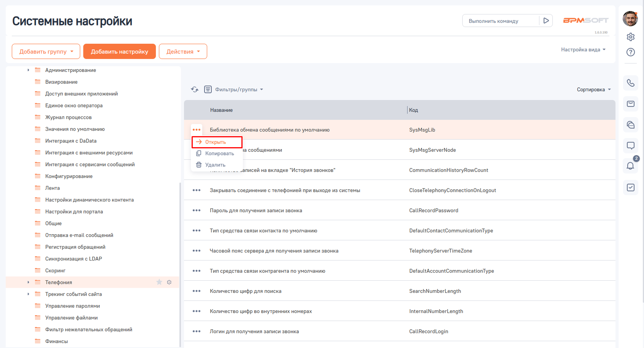Viewport: 644px width, 348px height.
Task: Select the Общие folder in tree
Action: pyautogui.click(x=53, y=223)
